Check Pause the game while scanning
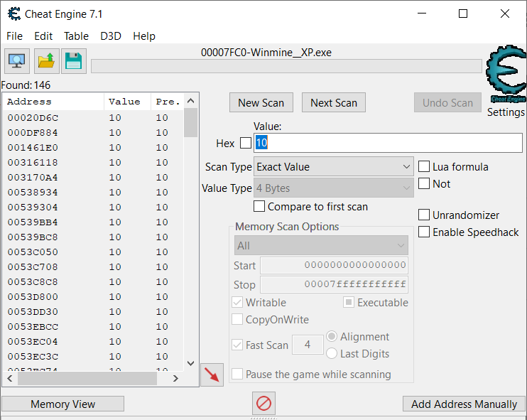The height and width of the screenshot is (420, 527). click(237, 374)
